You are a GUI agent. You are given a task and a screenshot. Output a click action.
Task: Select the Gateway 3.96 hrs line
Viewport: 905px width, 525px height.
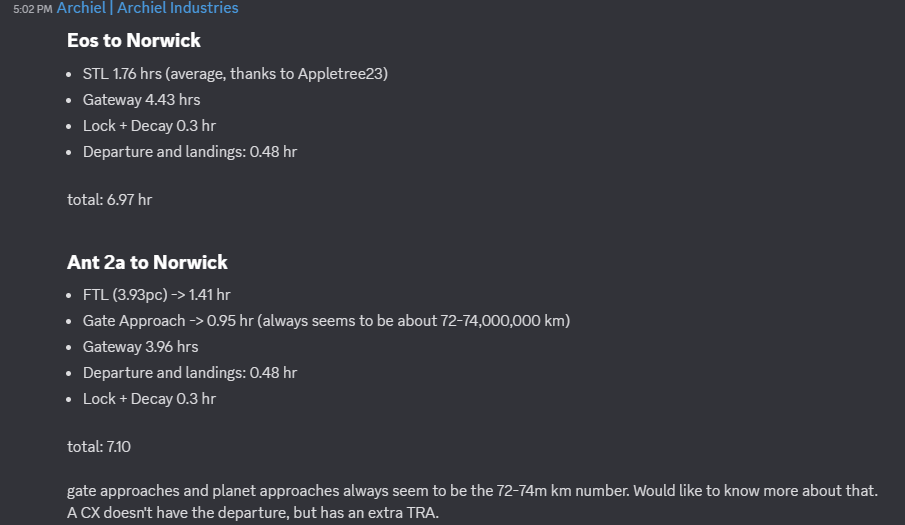(x=140, y=347)
